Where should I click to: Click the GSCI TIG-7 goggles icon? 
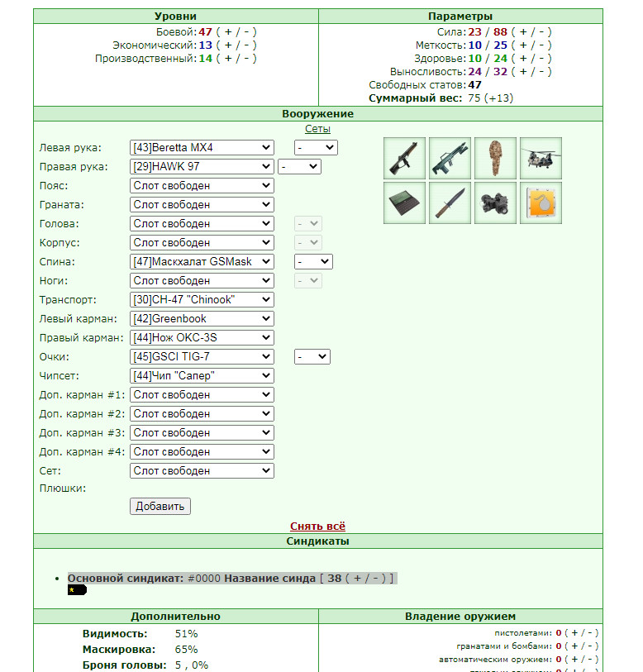tap(495, 203)
